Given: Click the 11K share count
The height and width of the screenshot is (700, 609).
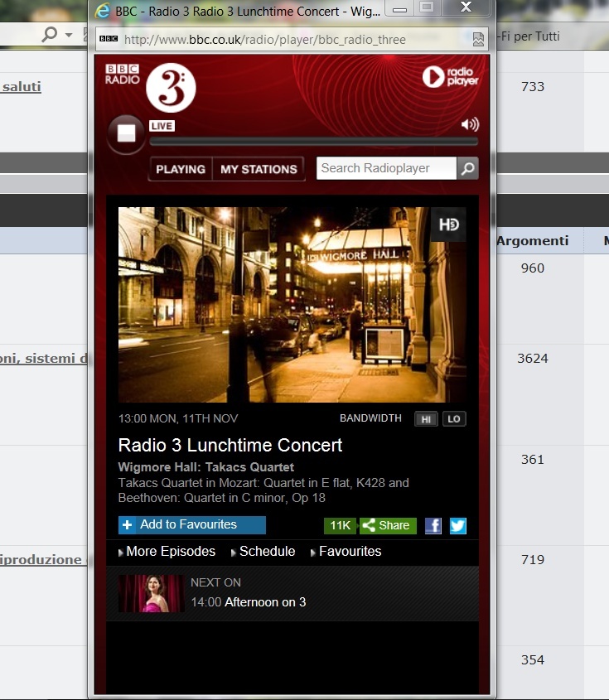Looking at the screenshot, I should (x=341, y=525).
